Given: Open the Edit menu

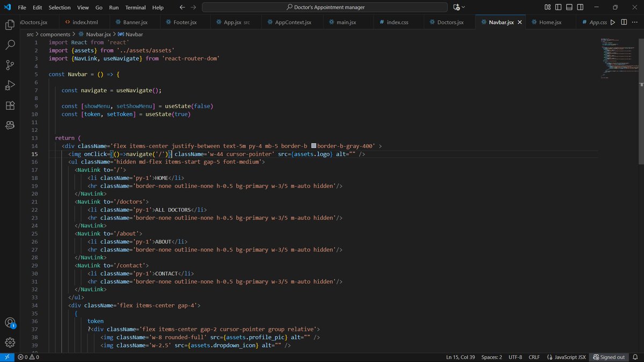Looking at the screenshot, I should pyautogui.click(x=37, y=8).
